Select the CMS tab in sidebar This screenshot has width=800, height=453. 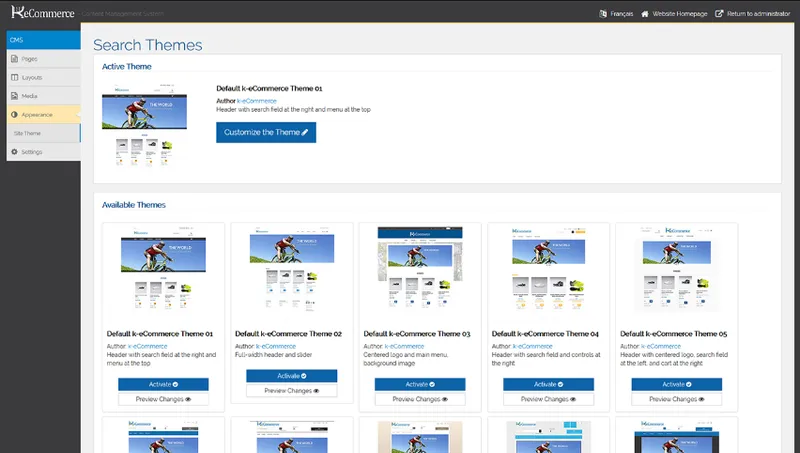[x=43, y=40]
